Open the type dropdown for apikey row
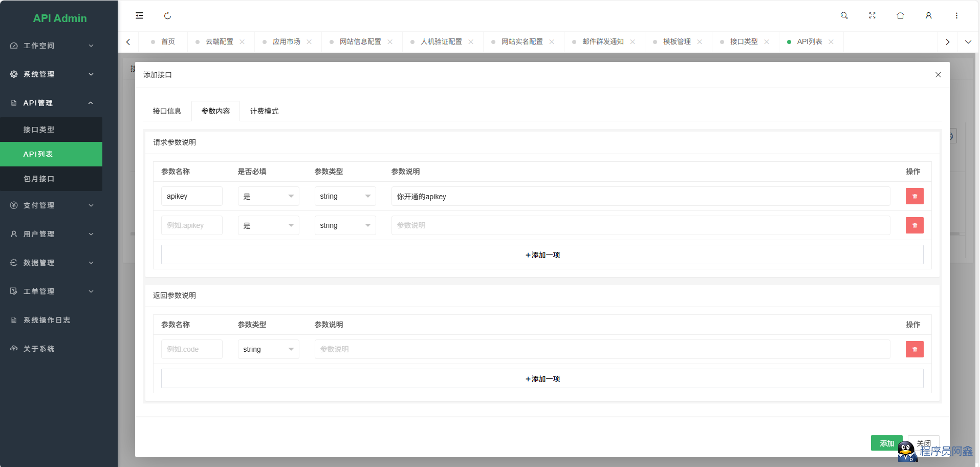 click(x=345, y=196)
